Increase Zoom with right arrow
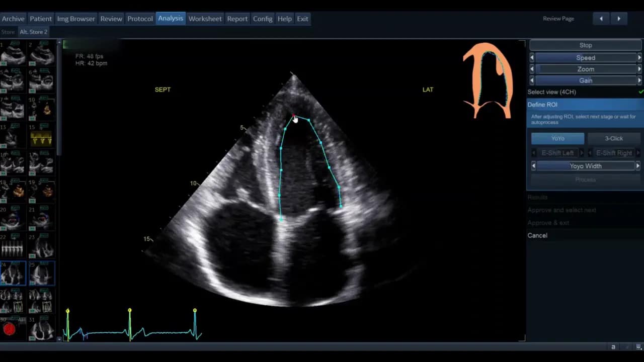The image size is (644, 362). pyautogui.click(x=639, y=69)
